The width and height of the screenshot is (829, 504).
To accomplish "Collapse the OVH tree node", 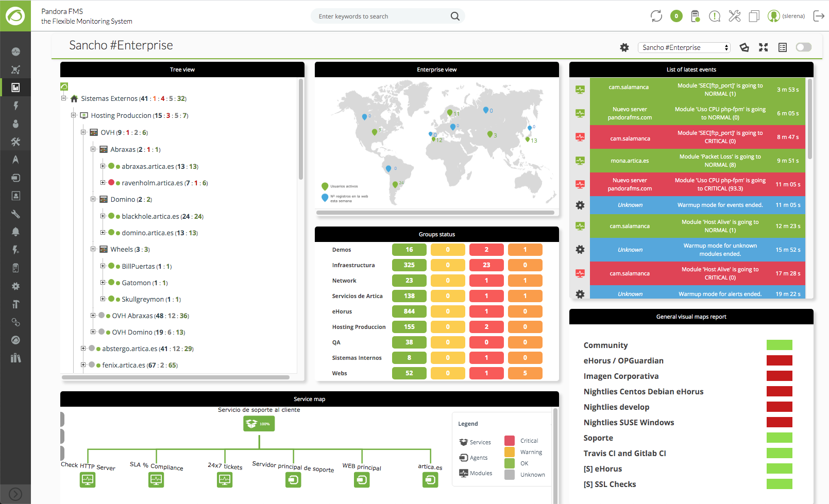I will click(83, 132).
